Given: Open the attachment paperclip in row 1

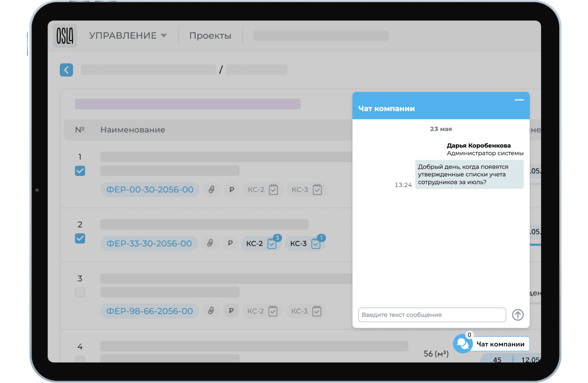Looking at the screenshot, I should pos(211,189).
